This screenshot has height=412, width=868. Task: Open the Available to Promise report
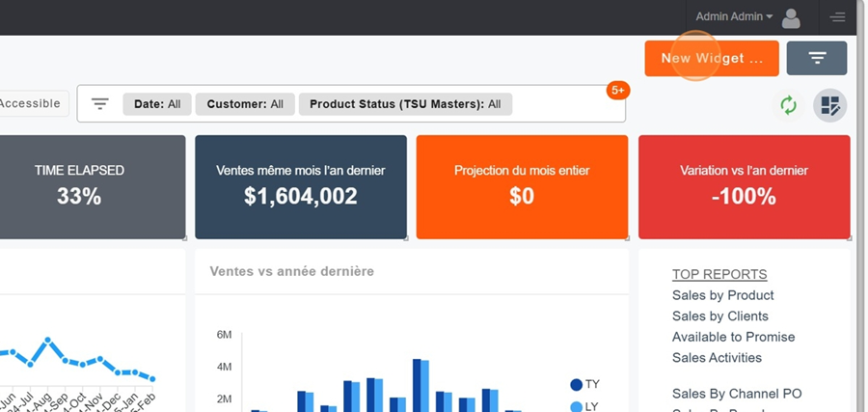[x=733, y=337]
